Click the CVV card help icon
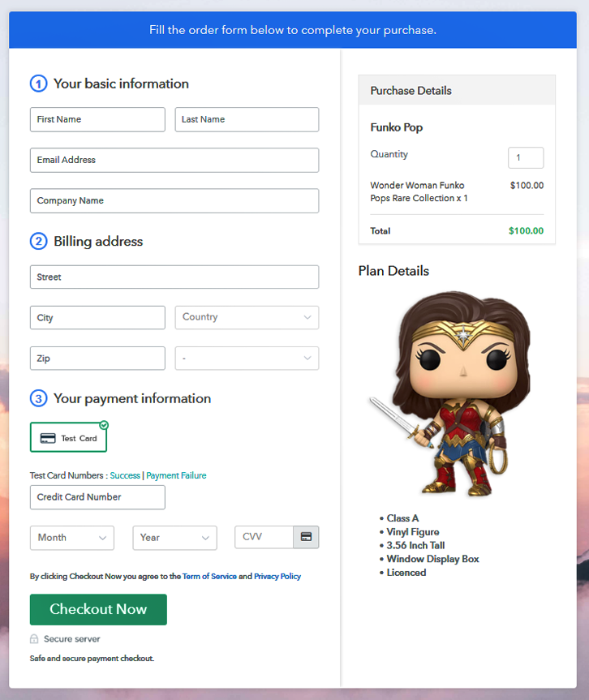This screenshot has height=700, width=589. (x=306, y=537)
